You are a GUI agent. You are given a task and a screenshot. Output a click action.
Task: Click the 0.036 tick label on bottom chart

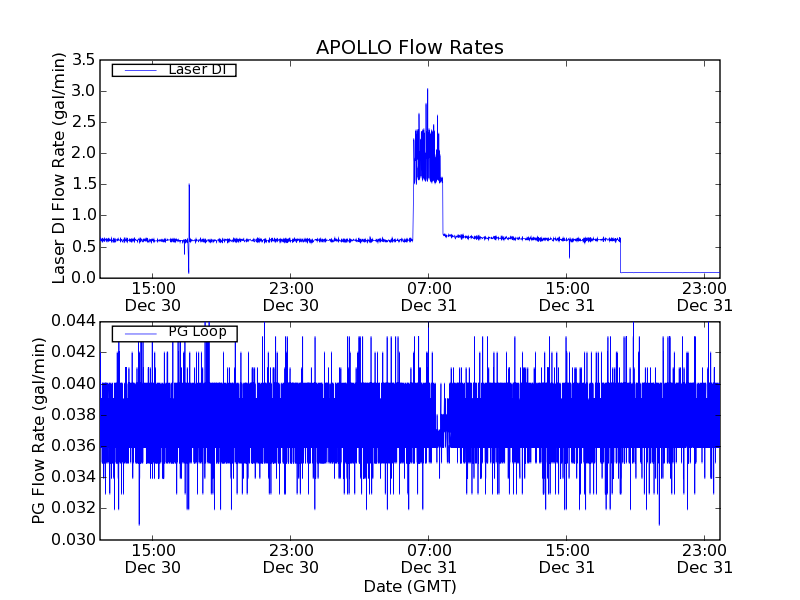click(73, 446)
